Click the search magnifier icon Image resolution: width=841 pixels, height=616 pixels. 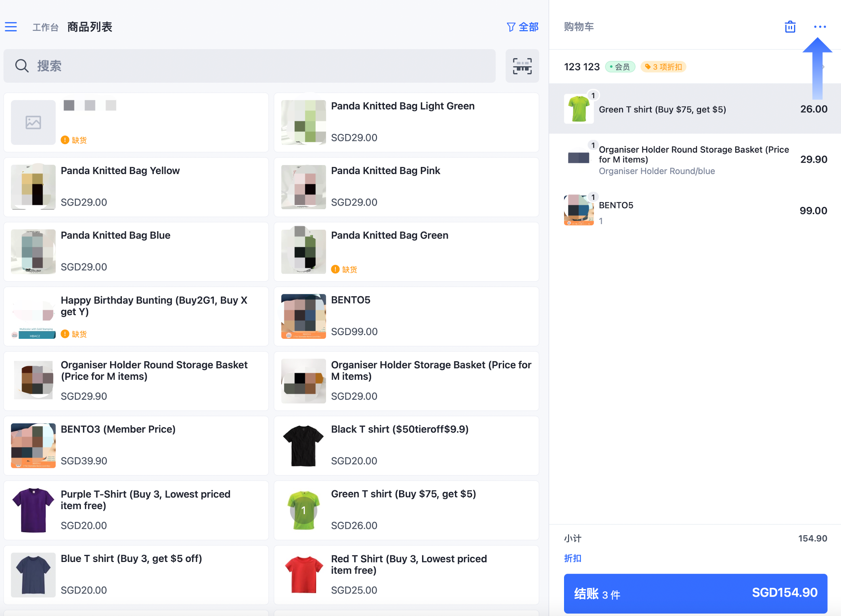pos(22,66)
